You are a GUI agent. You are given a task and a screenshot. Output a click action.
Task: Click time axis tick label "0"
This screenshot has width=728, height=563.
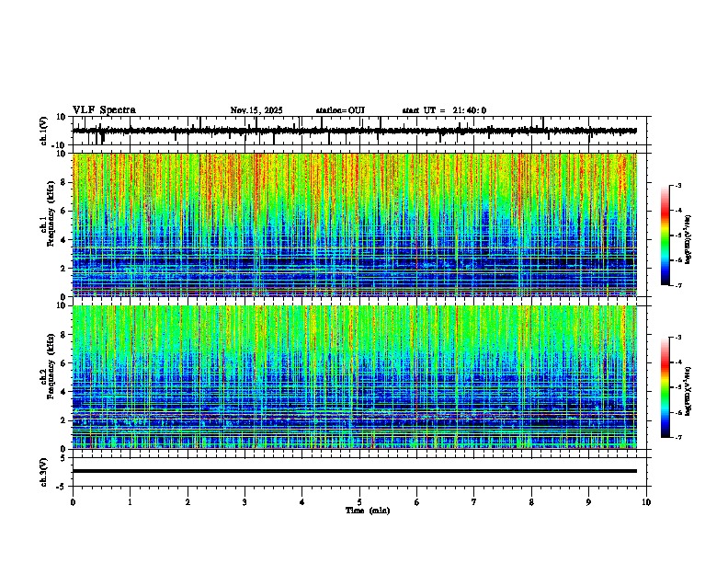click(73, 502)
